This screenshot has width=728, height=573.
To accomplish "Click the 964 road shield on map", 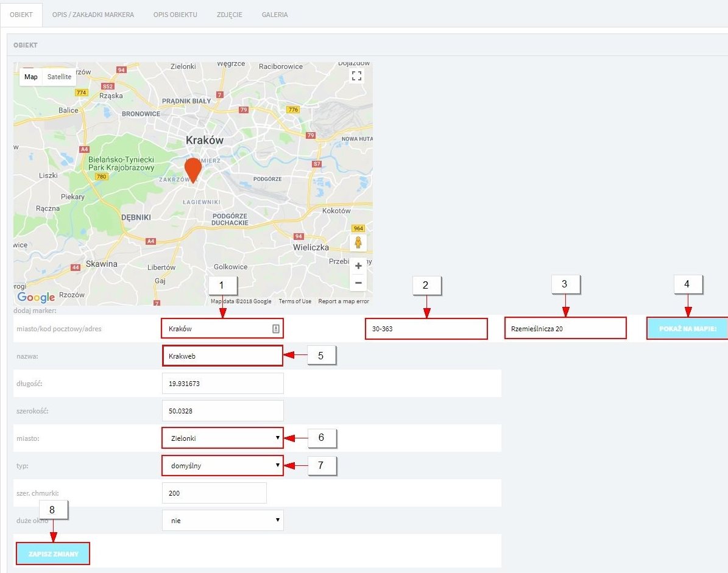I will tap(358, 228).
